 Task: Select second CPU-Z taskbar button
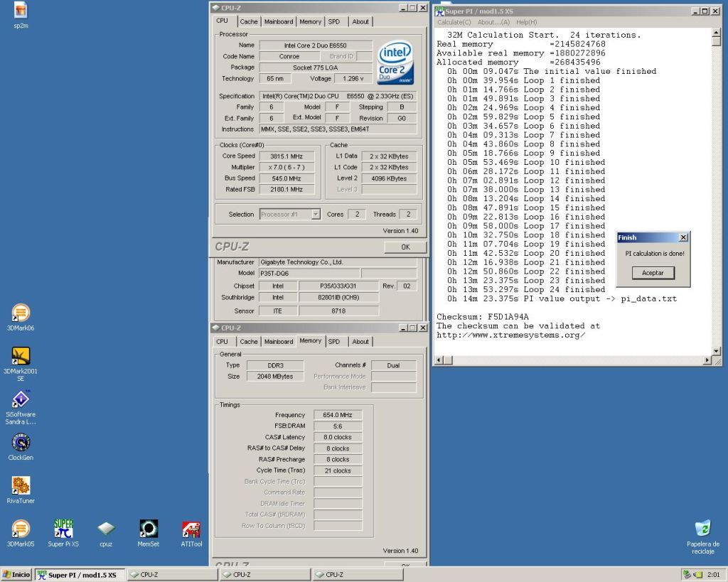coord(264,575)
